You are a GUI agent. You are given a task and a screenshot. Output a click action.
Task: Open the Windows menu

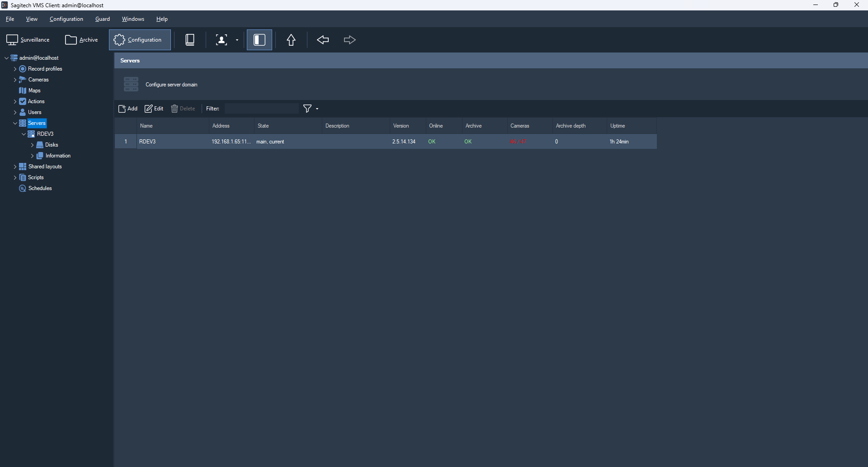[x=133, y=19]
